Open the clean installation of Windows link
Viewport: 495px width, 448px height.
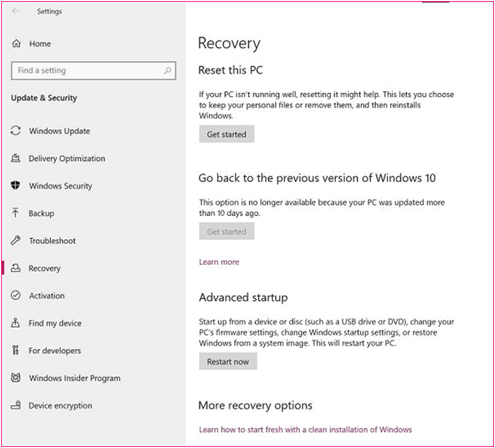pyautogui.click(x=305, y=429)
